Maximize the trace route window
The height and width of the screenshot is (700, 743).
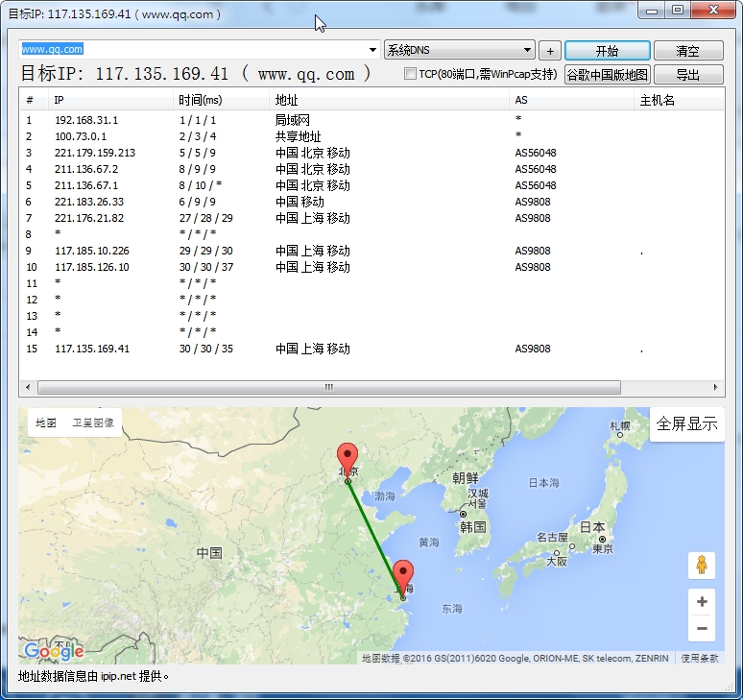[x=678, y=11]
